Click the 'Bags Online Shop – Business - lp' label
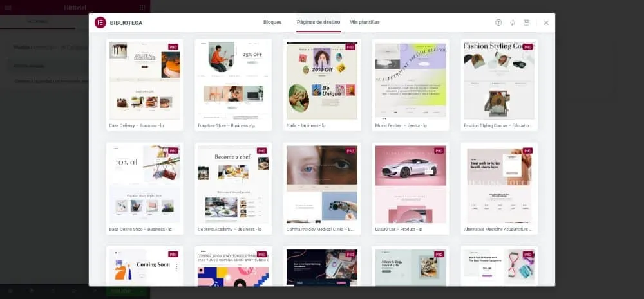The height and width of the screenshot is (299, 644). point(140,230)
